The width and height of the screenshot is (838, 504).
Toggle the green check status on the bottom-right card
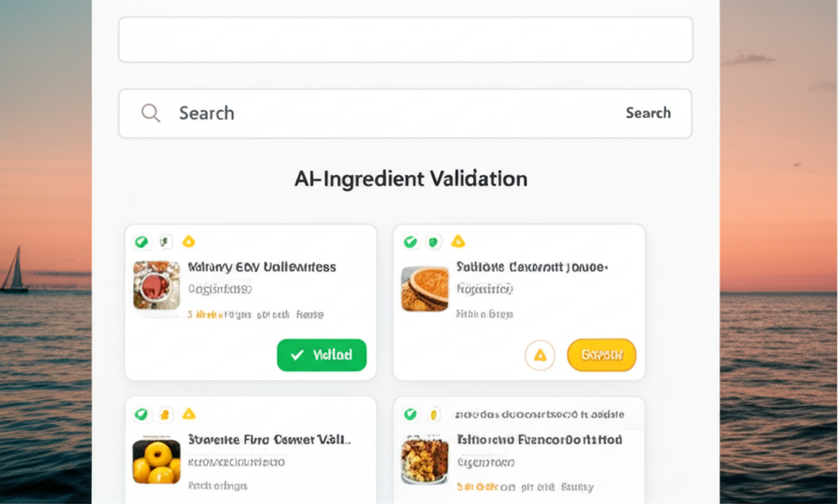(x=409, y=414)
